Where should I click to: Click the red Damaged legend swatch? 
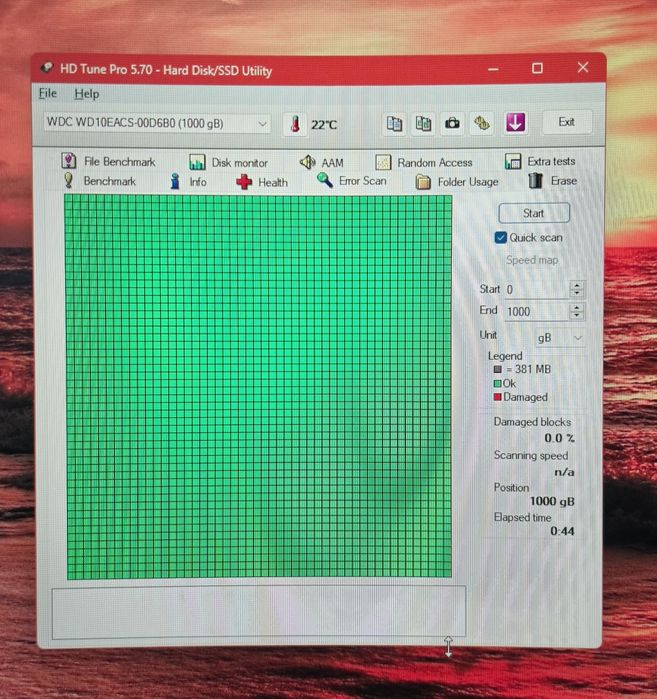pos(497,397)
